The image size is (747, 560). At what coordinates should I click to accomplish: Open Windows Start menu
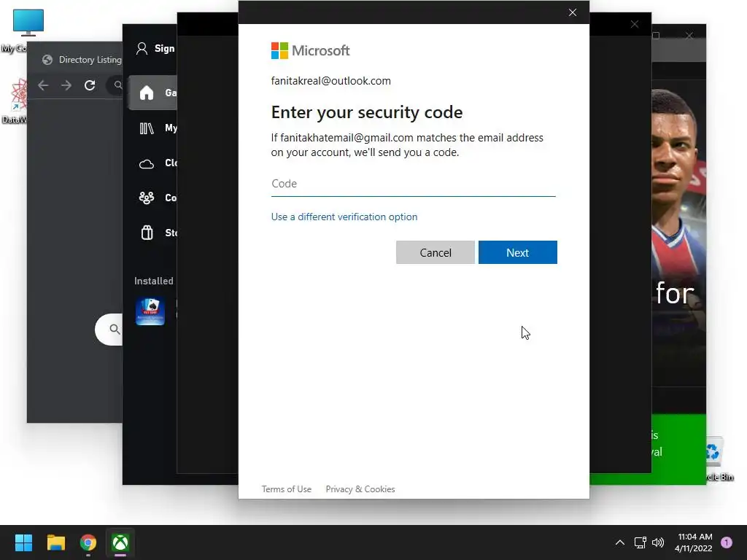(23, 542)
